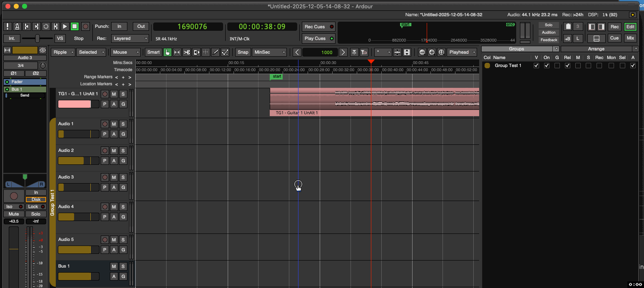
Task: Select the Draw pencil tool
Action: [x=215, y=52]
